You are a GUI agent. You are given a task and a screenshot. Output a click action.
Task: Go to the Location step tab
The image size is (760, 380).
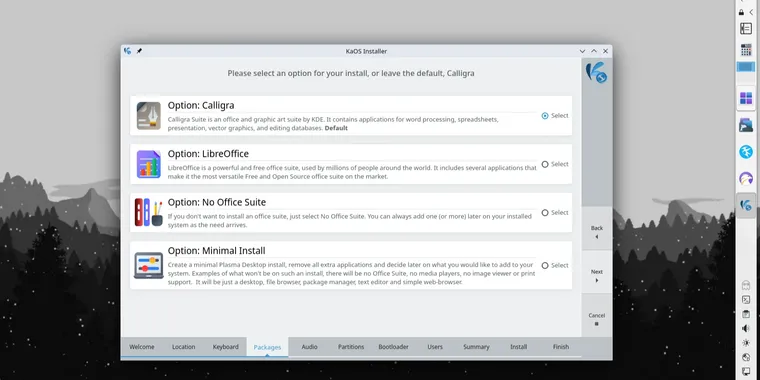[184, 347]
